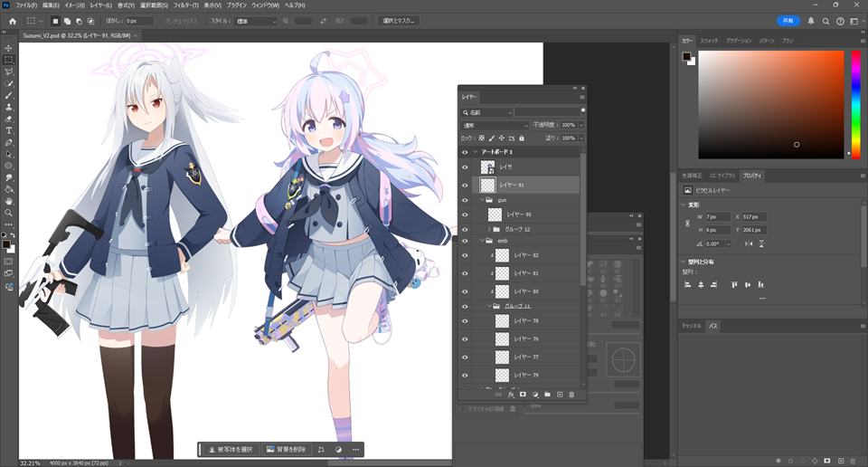Delete layer using the trash icon
Image resolution: width=868 pixels, height=467 pixels.
(x=571, y=395)
